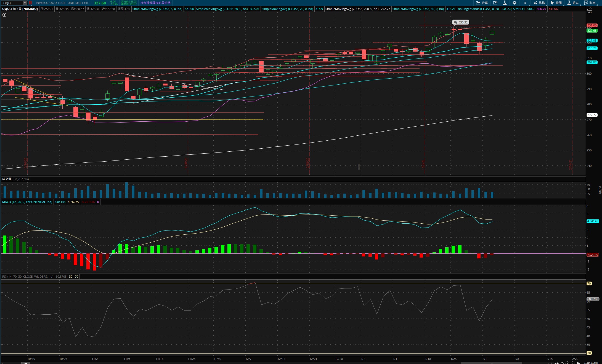Viewport: 602px width, 364px height.
Task: Click the 买方价:329.03 bid price
Action: [x=129, y=2]
